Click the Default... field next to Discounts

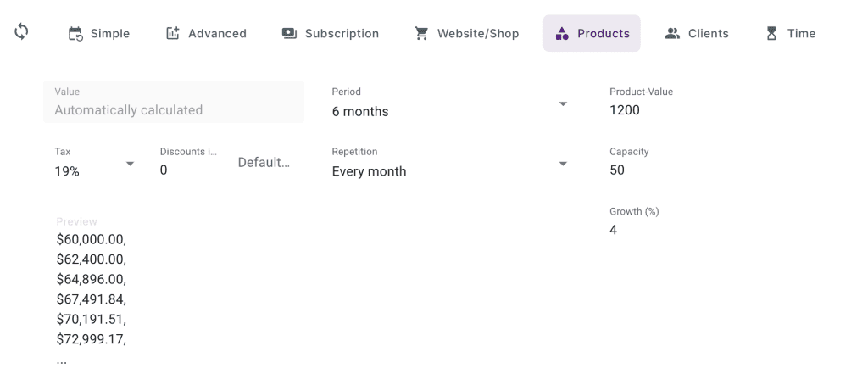(x=264, y=163)
